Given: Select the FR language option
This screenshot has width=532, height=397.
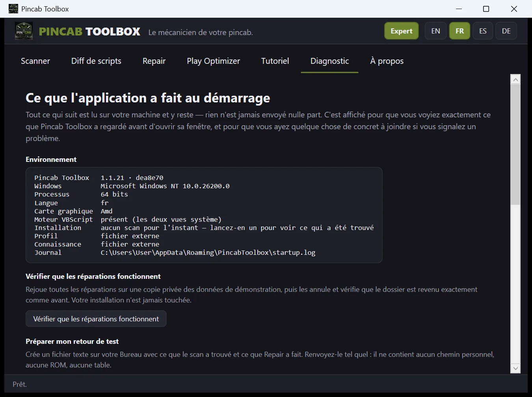Looking at the screenshot, I should coord(459,31).
